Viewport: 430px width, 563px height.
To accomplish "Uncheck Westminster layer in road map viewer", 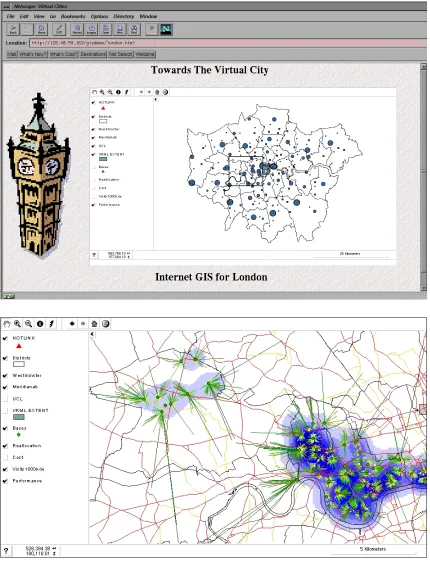I will click(5, 376).
